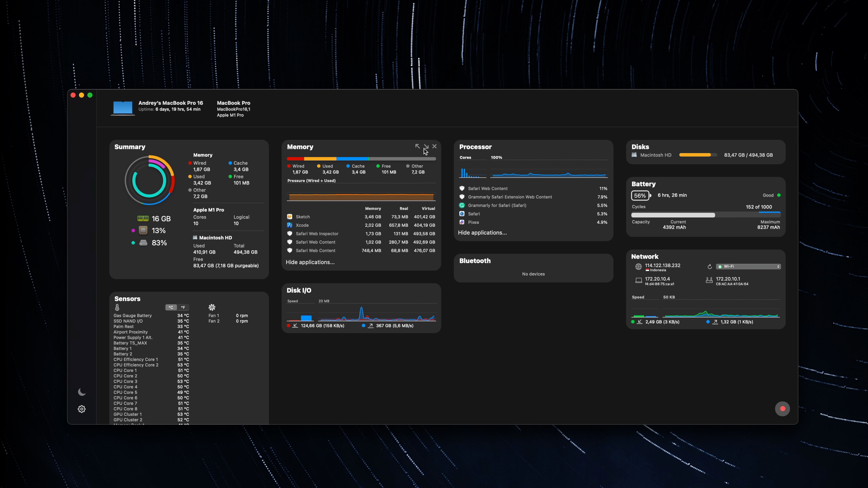Viewport: 868px width, 488px height.
Task: Click the Bluetooth No devices label
Action: 533,274
